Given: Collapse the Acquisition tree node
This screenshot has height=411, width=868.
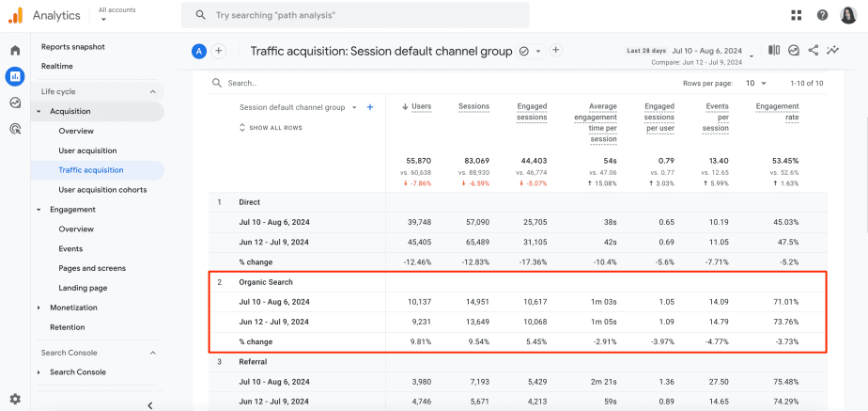Looking at the screenshot, I should pyautogui.click(x=39, y=111).
